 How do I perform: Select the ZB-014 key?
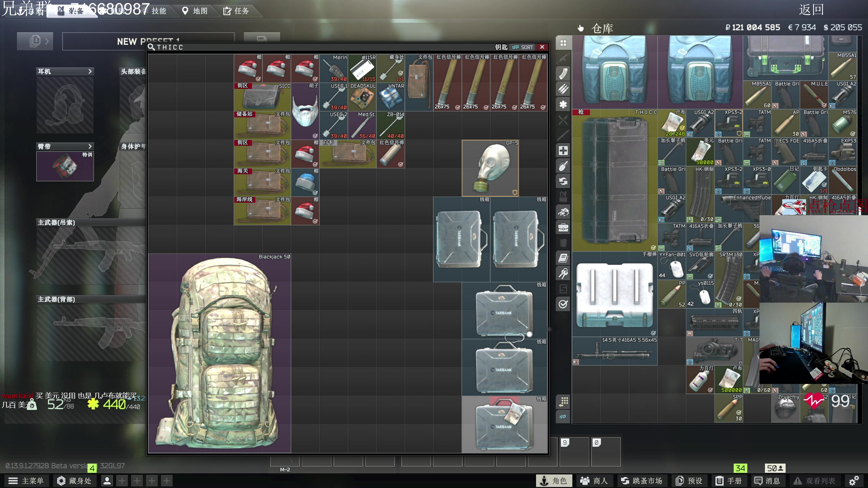391,125
